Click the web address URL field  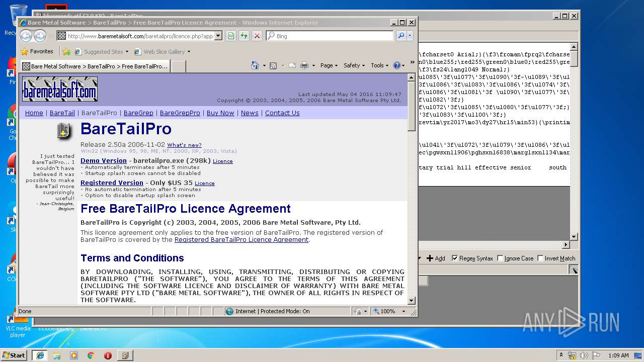click(x=140, y=36)
